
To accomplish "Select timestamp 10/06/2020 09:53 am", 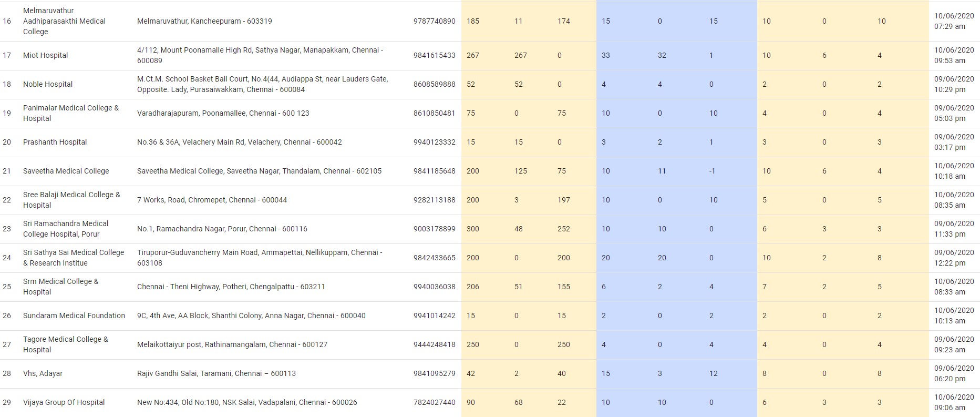I will [954, 55].
